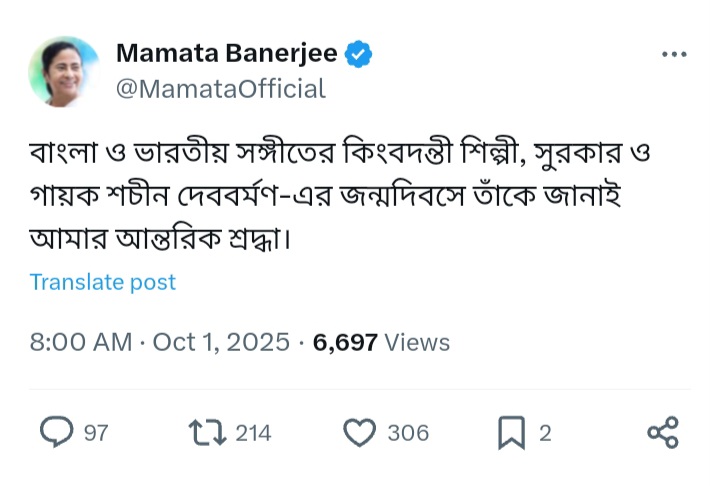Click the bookmark count of 2
The height and width of the screenshot is (486, 710).
click(x=545, y=433)
